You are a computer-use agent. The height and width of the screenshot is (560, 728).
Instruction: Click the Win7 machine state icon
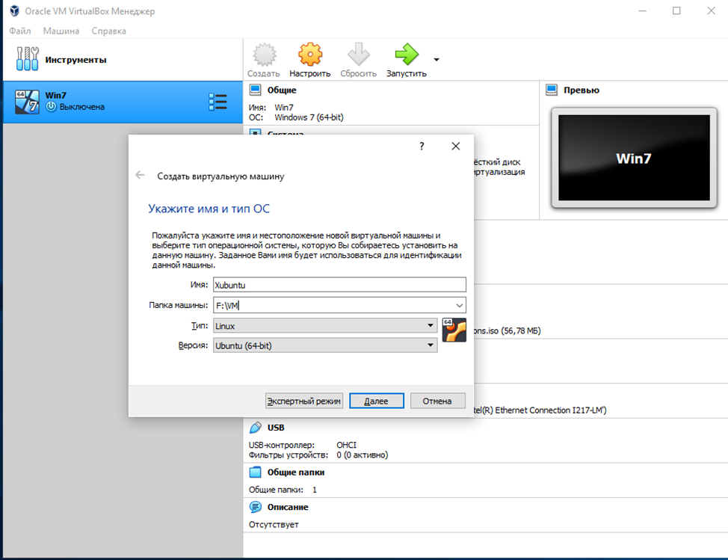coord(51,107)
